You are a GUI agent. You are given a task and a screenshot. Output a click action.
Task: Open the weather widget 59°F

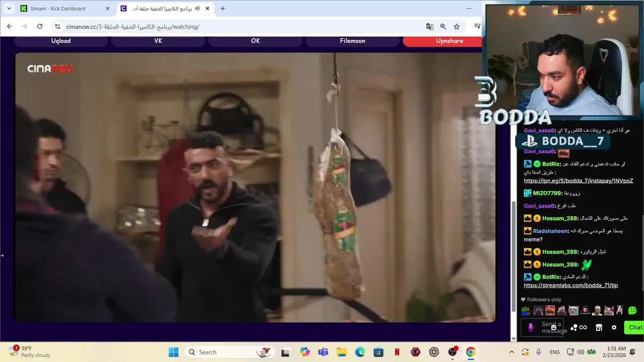[x=30, y=352]
